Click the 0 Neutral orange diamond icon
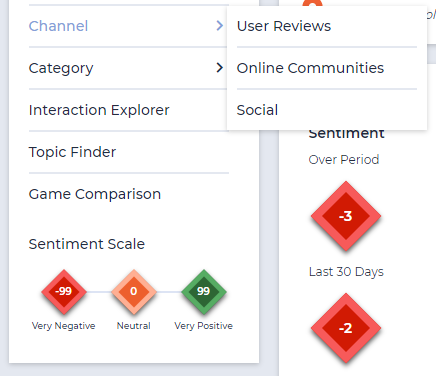The image size is (436, 376). [x=134, y=292]
